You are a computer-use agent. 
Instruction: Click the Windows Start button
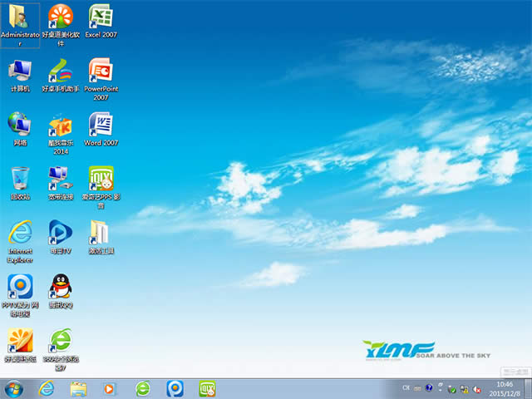pyautogui.click(x=13, y=388)
